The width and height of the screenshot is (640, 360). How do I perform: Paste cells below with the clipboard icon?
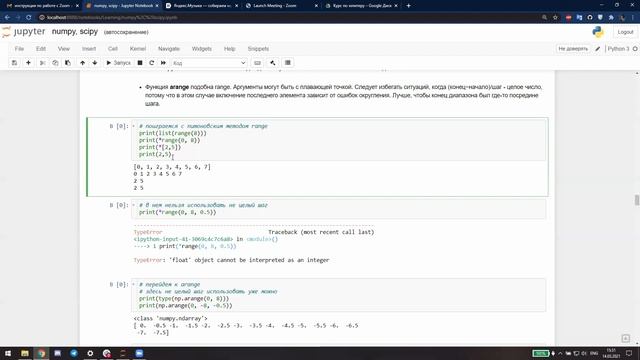pyautogui.click(x=68, y=63)
